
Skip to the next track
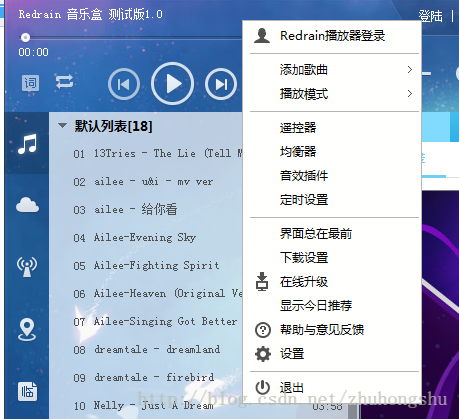click(x=221, y=84)
